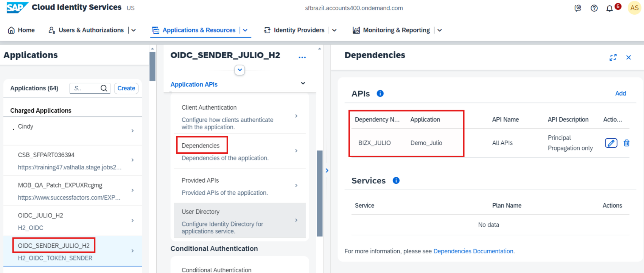The image size is (644, 273).
Task: Open the Dependencies item
Action: pos(240,151)
